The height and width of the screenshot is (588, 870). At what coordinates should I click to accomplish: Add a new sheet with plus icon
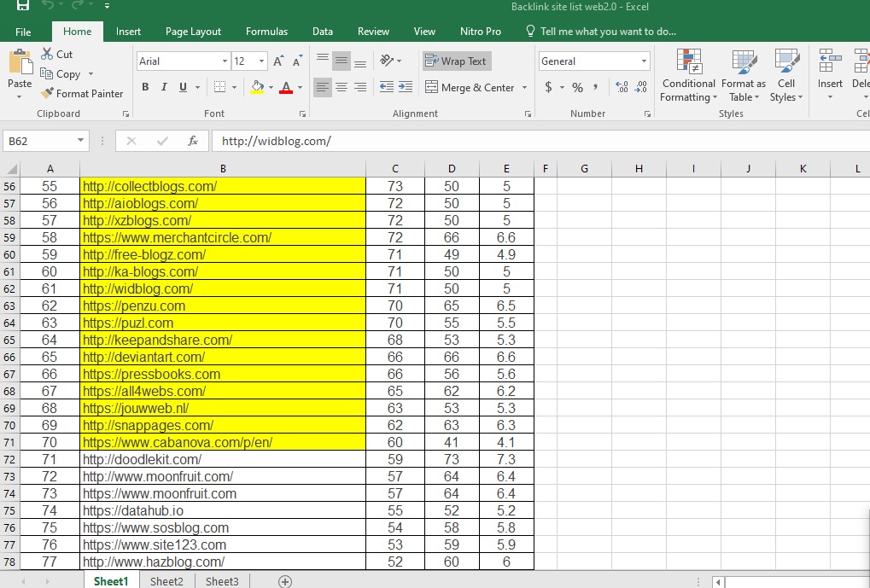285,581
